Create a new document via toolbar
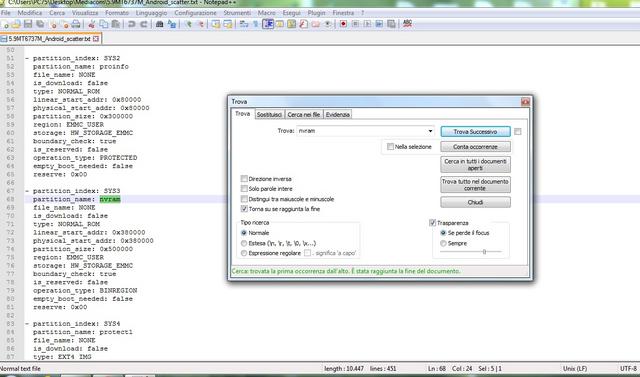Image resolution: width=640 pixels, height=377 pixels. click(x=5, y=24)
